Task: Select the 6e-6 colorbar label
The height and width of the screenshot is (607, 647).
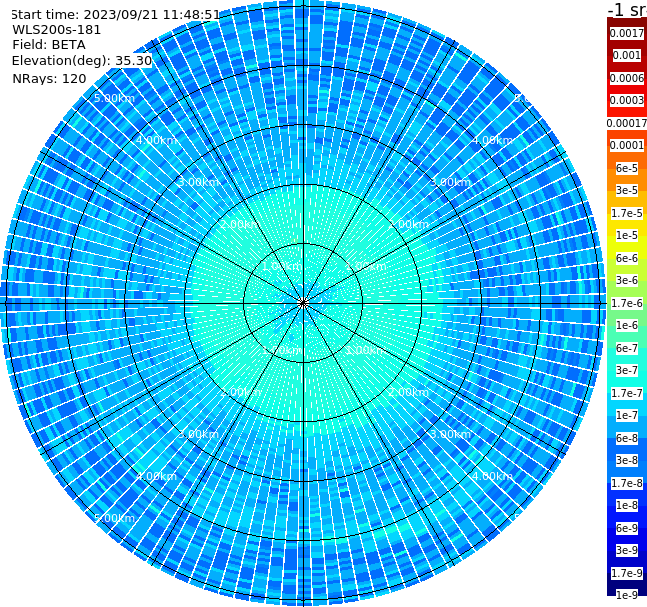Action: click(627, 258)
